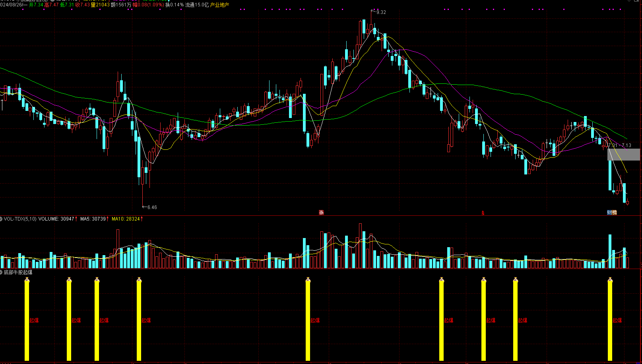Screen dimensions: 642x364
Task: Click the 低7.31 low price value
Action: [x=67, y=5]
